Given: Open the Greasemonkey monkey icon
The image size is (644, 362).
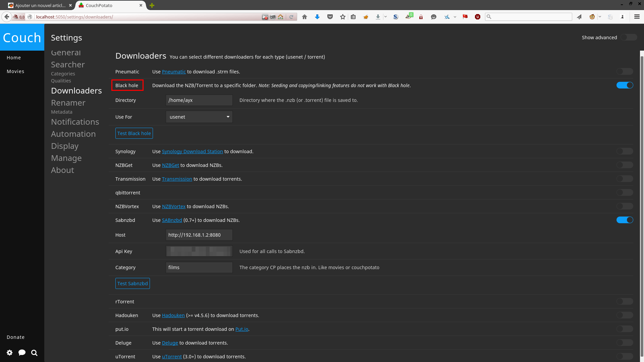Looking at the screenshot, I should click(592, 17).
